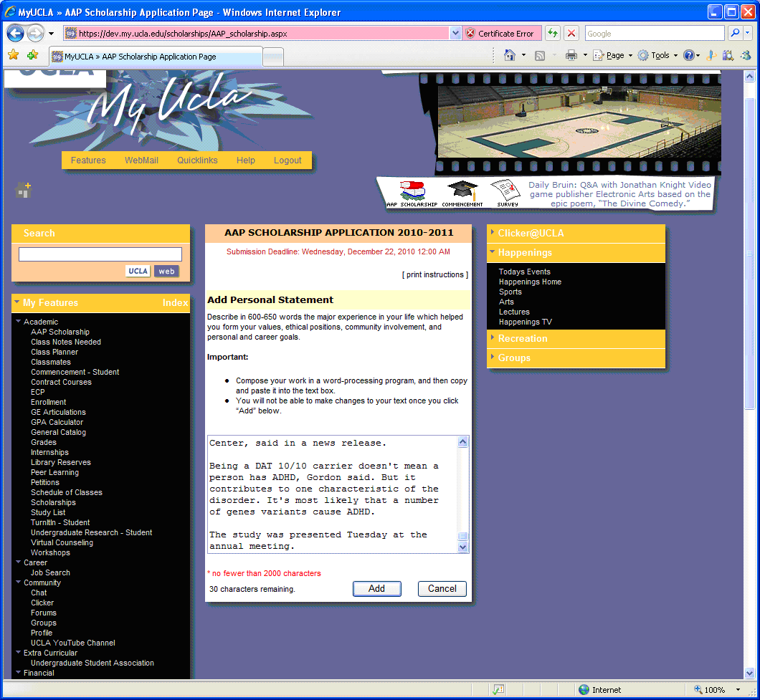Click the Add button
This screenshot has height=700, width=760.
click(376, 589)
